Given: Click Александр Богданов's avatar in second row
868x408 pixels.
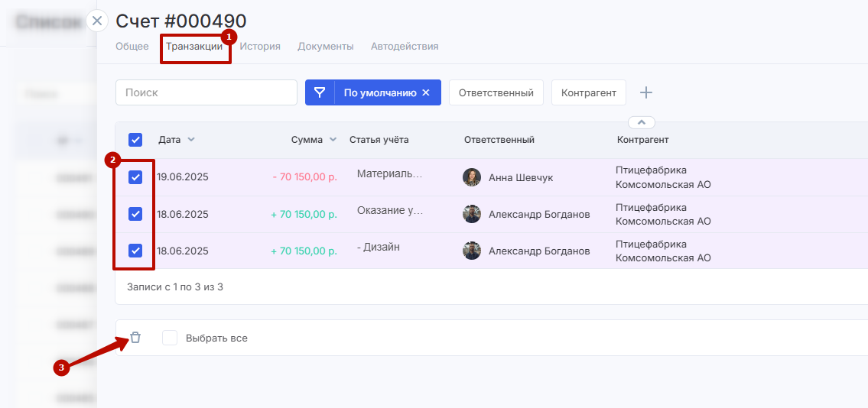Looking at the screenshot, I should pyautogui.click(x=472, y=214).
